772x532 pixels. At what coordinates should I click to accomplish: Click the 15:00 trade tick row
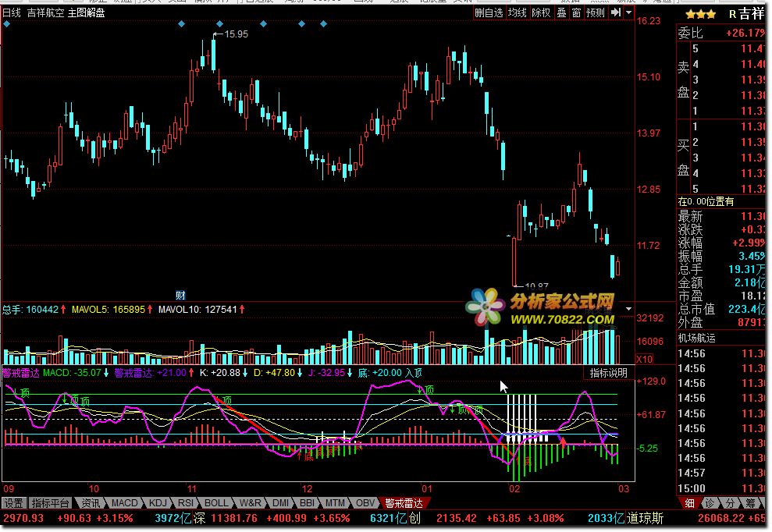point(721,488)
